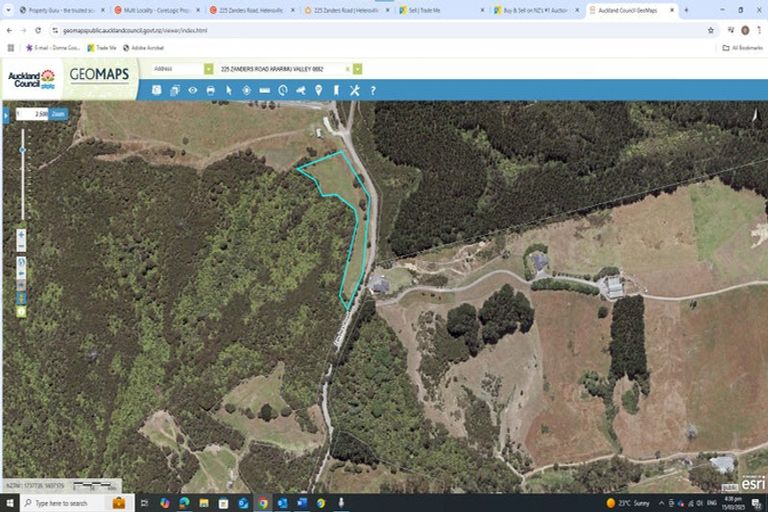Click the share icon in blue toolbar
The width and height of the screenshot is (768, 512).
[x=301, y=90]
